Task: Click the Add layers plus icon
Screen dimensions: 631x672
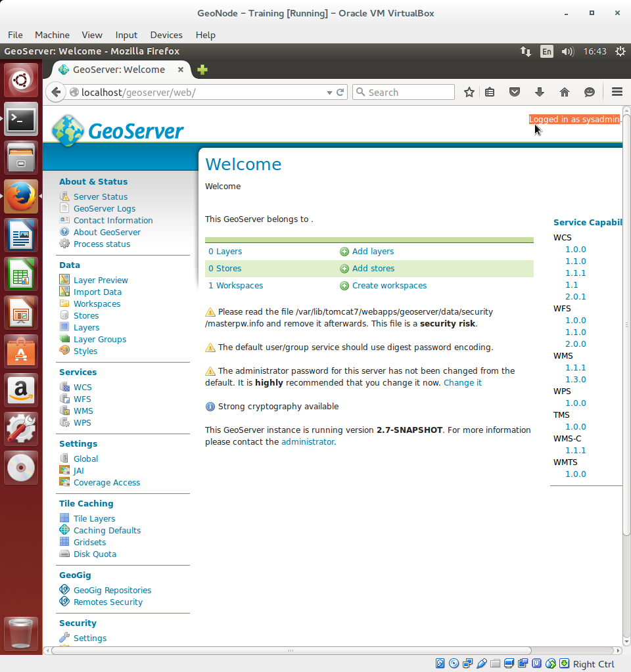Action: click(344, 252)
